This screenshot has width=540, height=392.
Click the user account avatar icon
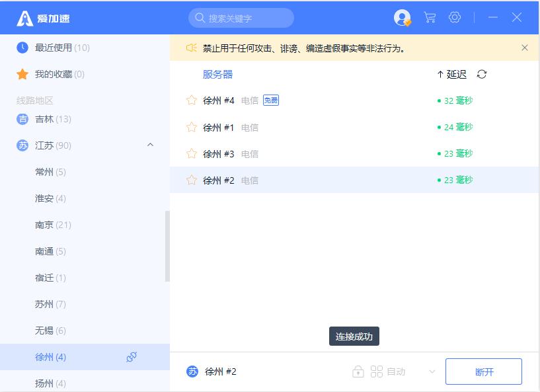pos(402,18)
